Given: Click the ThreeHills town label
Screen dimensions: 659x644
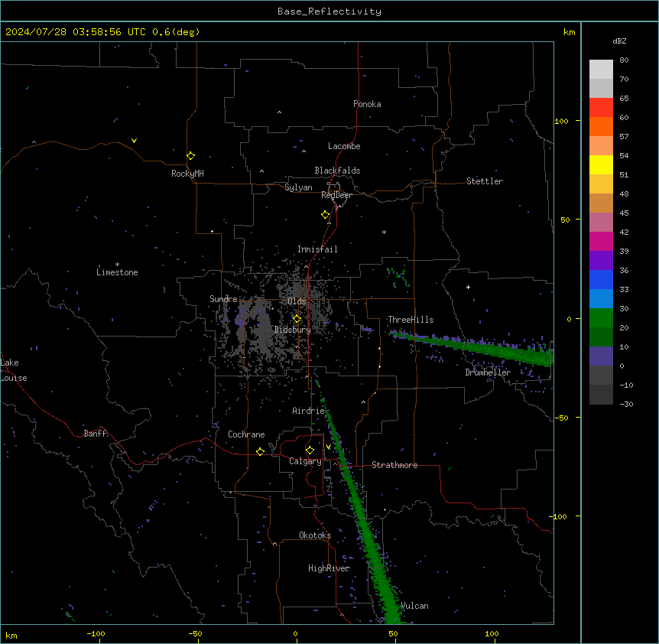Looking at the screenshot, I should coord(411,320).
